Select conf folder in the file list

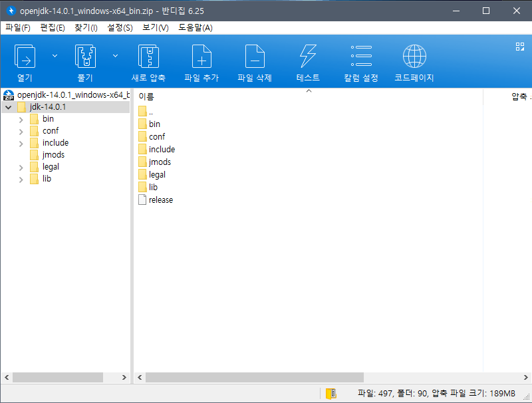tap(157, 137)
